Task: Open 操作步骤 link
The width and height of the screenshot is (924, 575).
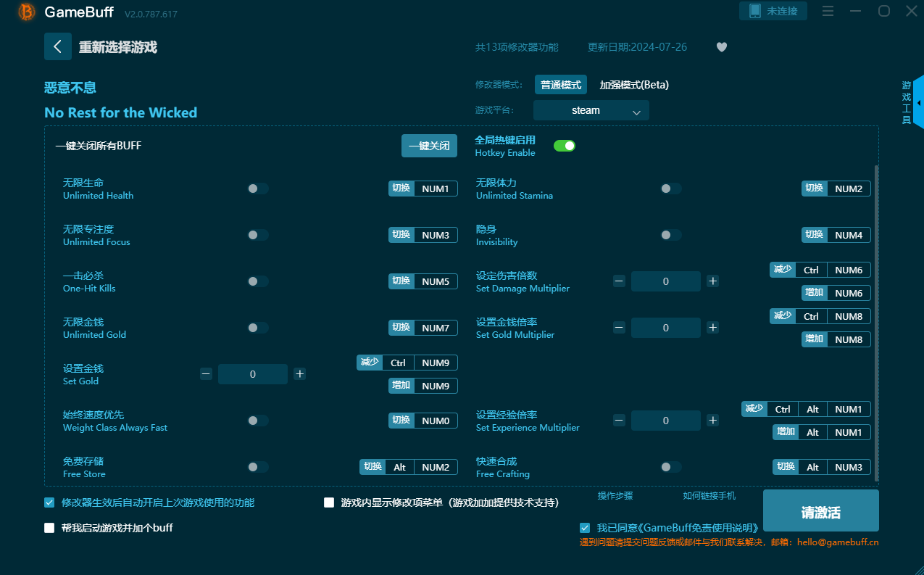Action: click(x=615, y=496)
